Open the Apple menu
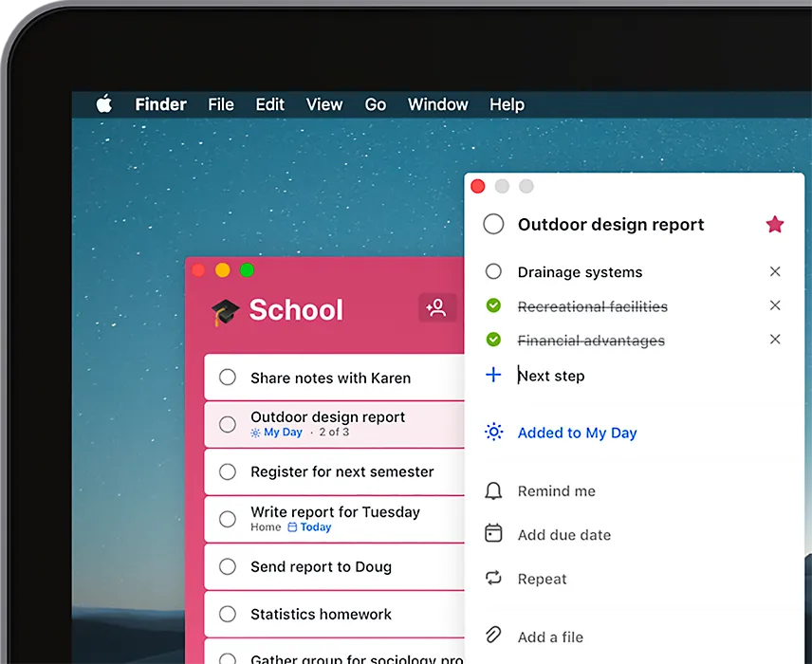The height and width of the screenshot is (664, 812). click(x=103, y=104)
